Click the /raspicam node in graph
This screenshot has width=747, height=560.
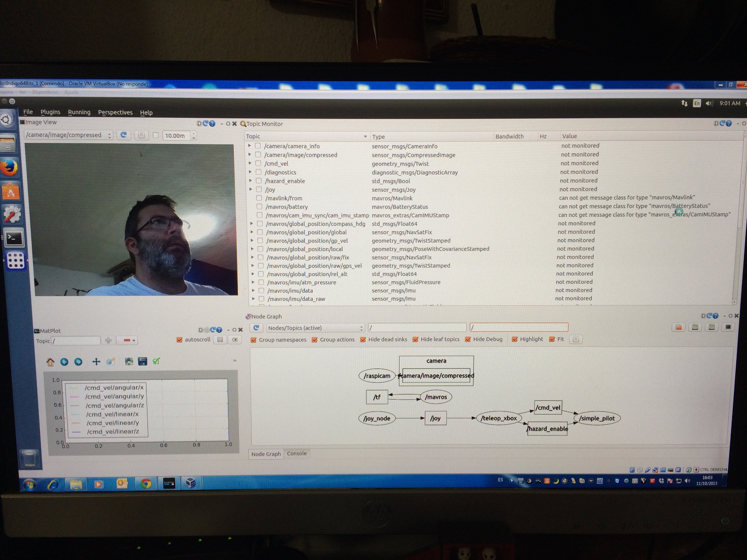pos(377,376)
